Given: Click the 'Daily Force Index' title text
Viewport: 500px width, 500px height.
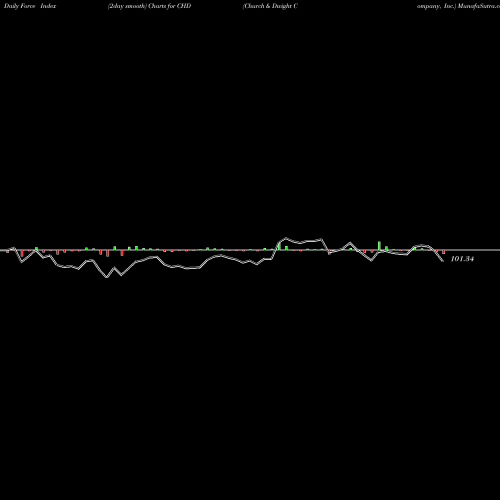Looking at the screenshot, I should point(30,6).
